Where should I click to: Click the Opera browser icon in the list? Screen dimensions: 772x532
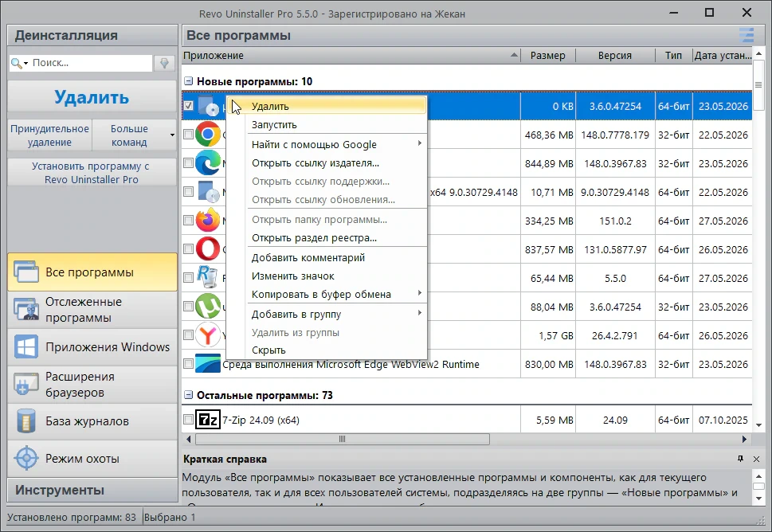208,249
